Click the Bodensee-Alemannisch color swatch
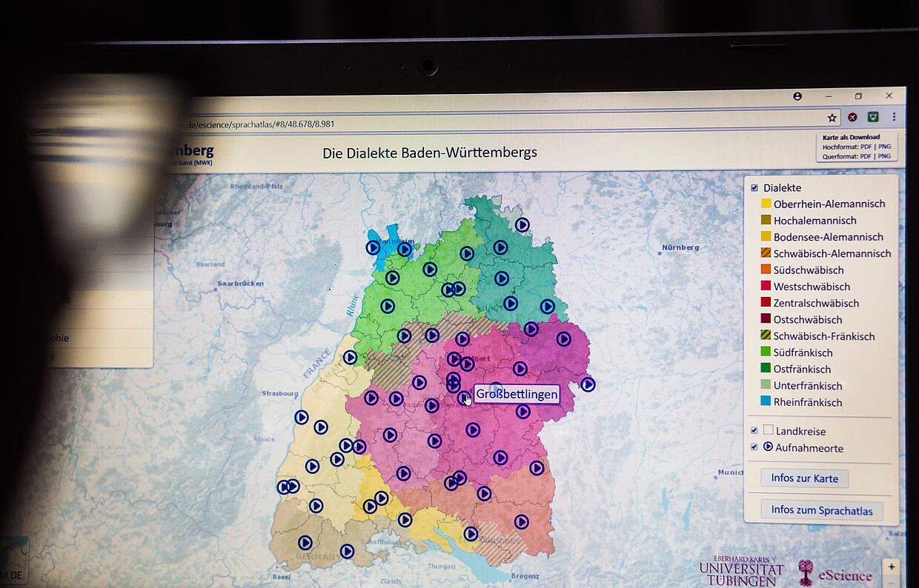 766,237
